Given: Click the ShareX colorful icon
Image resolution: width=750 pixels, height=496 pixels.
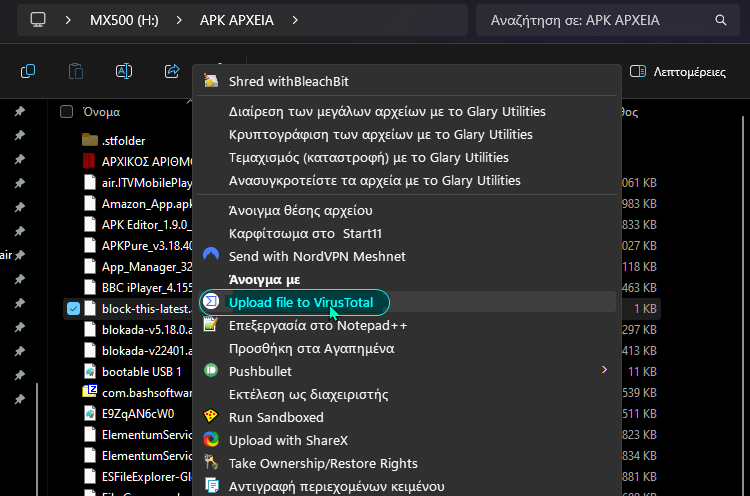Looking at the screenshot, I should point(211,439).
